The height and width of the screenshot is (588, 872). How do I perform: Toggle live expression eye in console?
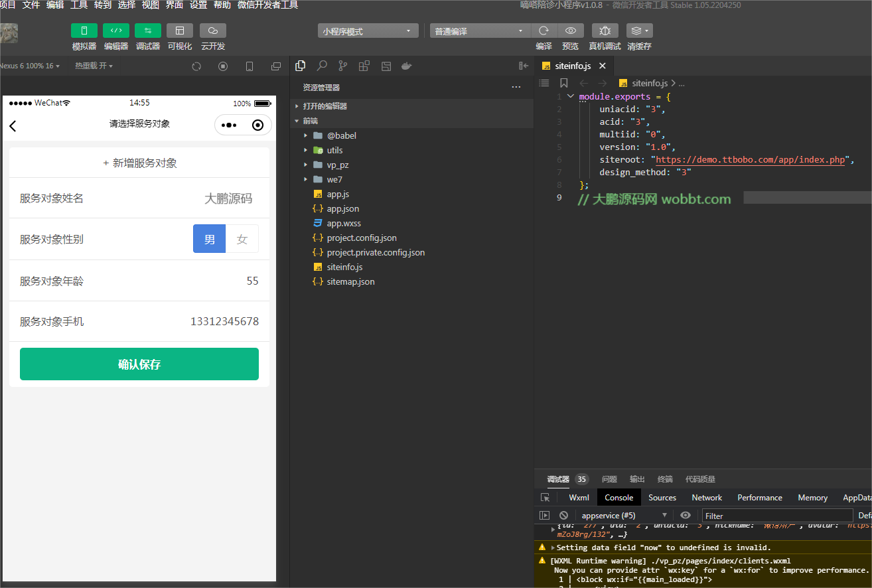coord(686,515)
